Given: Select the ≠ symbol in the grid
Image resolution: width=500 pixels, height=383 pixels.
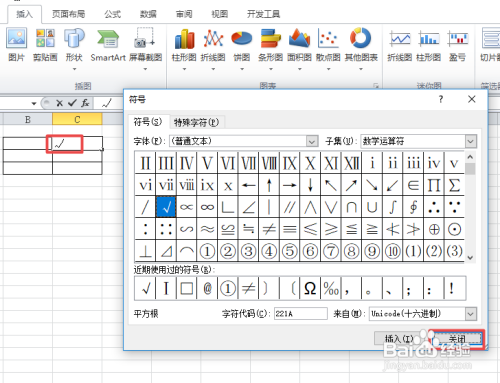Looking at the screenshot, I should tap(269, 229).
